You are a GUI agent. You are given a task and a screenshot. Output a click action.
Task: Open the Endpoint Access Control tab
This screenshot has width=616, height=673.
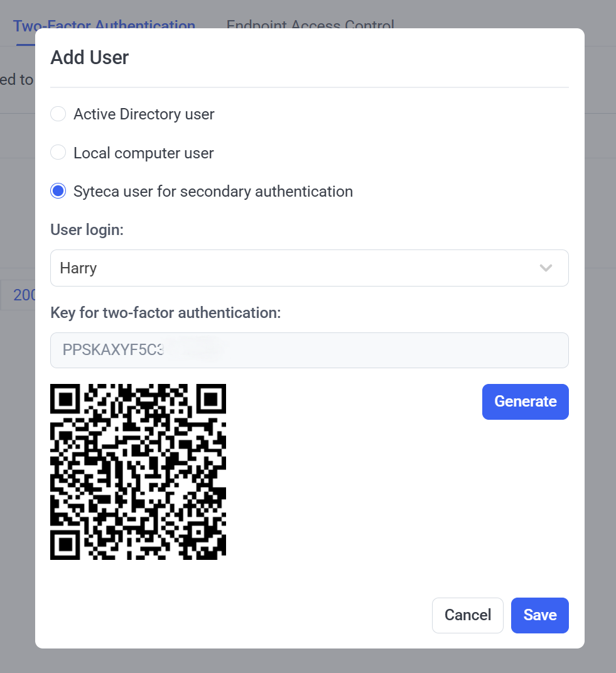tap(310, 25)
